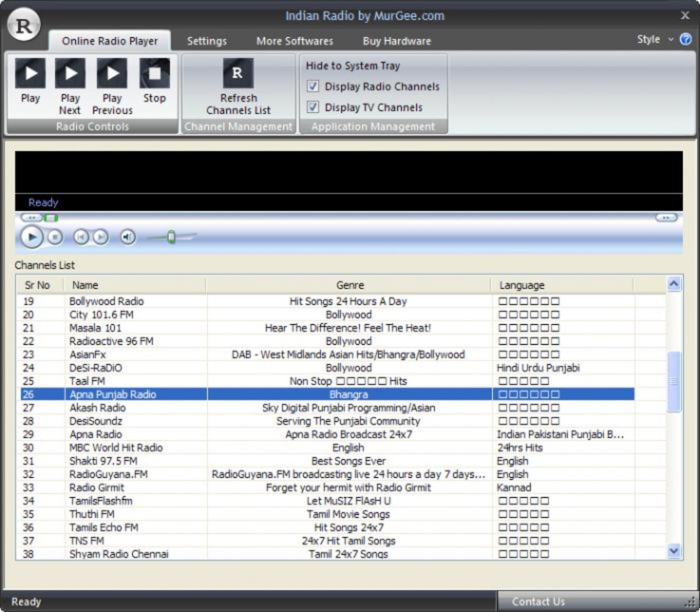Click the Best Songs Ever genre cell
700x612 pixels.
(x=349, y=460)
